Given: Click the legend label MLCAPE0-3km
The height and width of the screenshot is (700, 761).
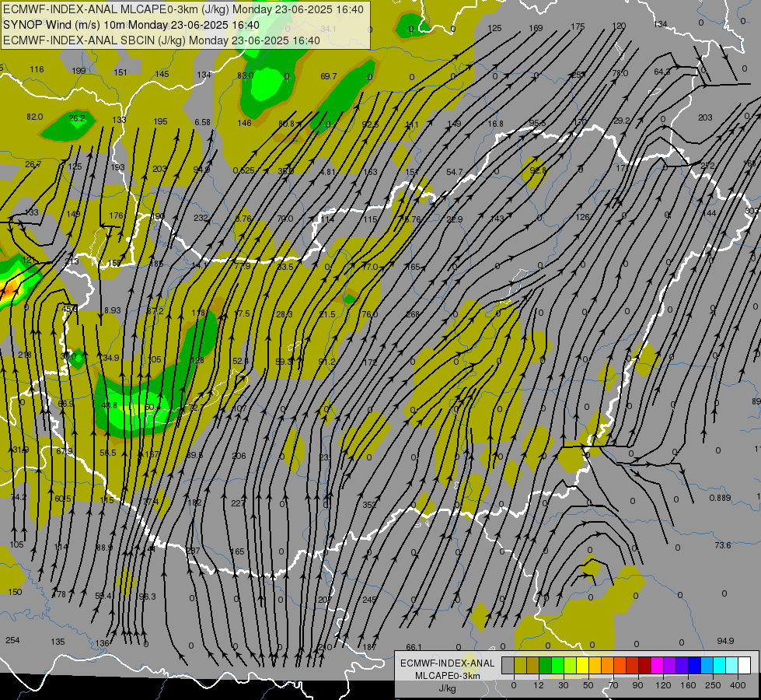Looking at the screenshot, I should (448, 676).
